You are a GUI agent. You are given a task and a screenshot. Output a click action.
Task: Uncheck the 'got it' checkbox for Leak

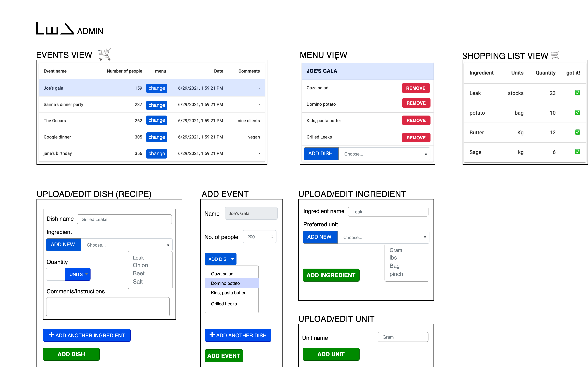(578, 93)
